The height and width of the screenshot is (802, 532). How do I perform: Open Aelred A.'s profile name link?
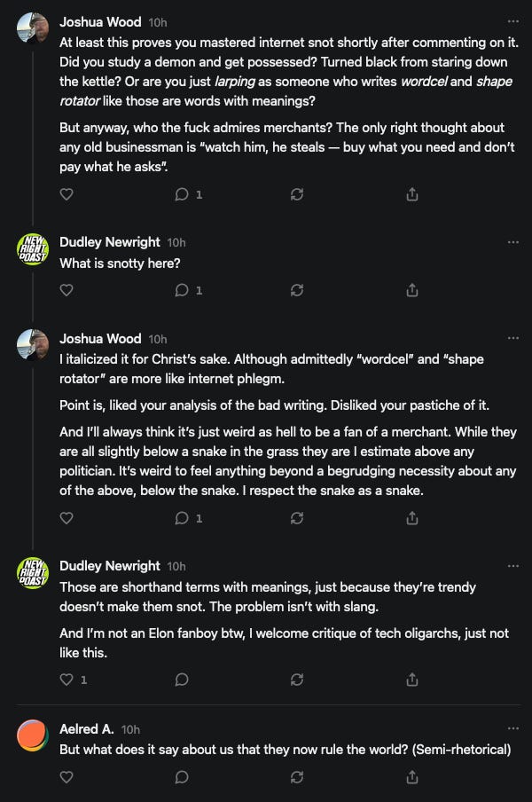[x=86, y=728]
